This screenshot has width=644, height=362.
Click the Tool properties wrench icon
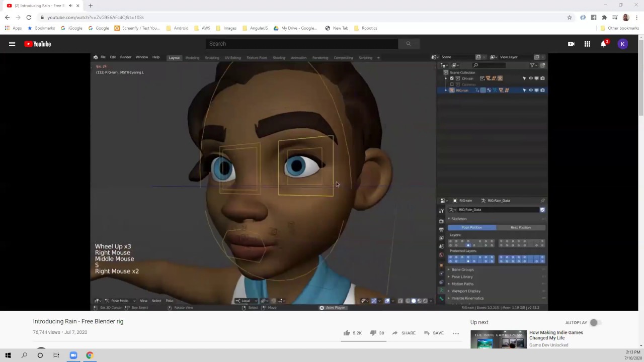click(x=441, y=211)
